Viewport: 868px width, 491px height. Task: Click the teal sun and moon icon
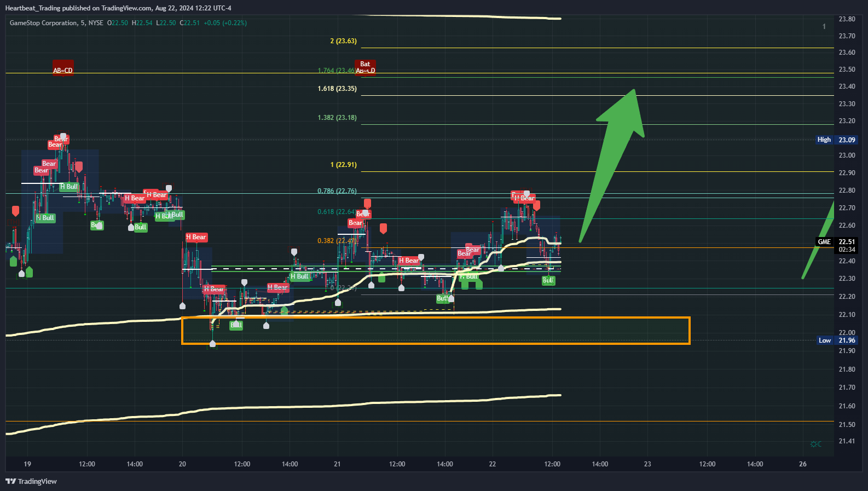pos(815,444)
